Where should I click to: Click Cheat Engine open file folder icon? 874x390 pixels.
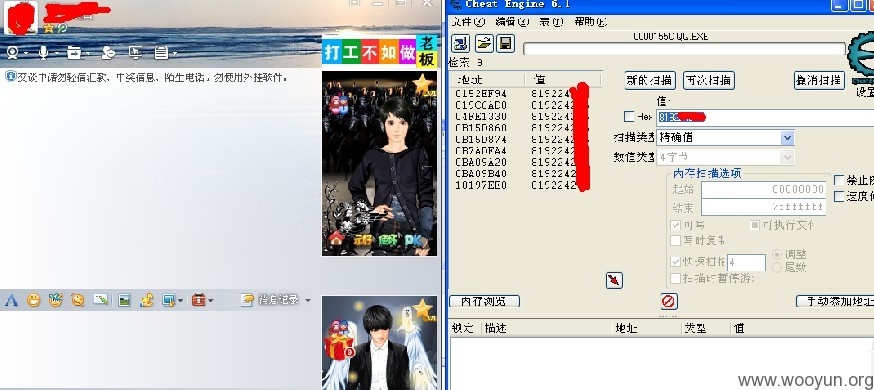[484, 43]
